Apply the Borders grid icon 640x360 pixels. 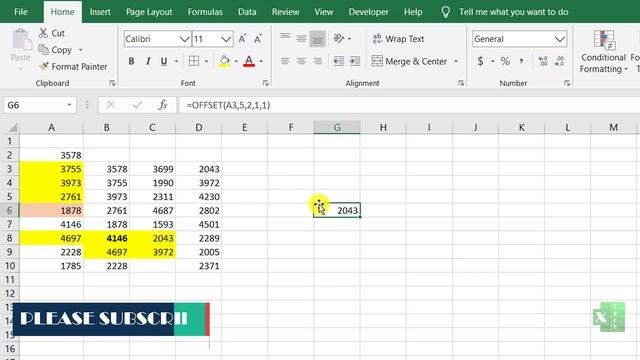pyautogui.click(x=194, y=61)
